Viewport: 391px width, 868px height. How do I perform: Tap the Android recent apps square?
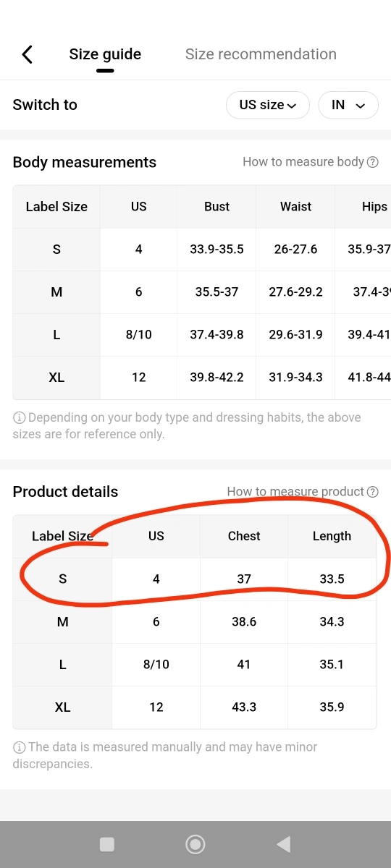[107, 844]
